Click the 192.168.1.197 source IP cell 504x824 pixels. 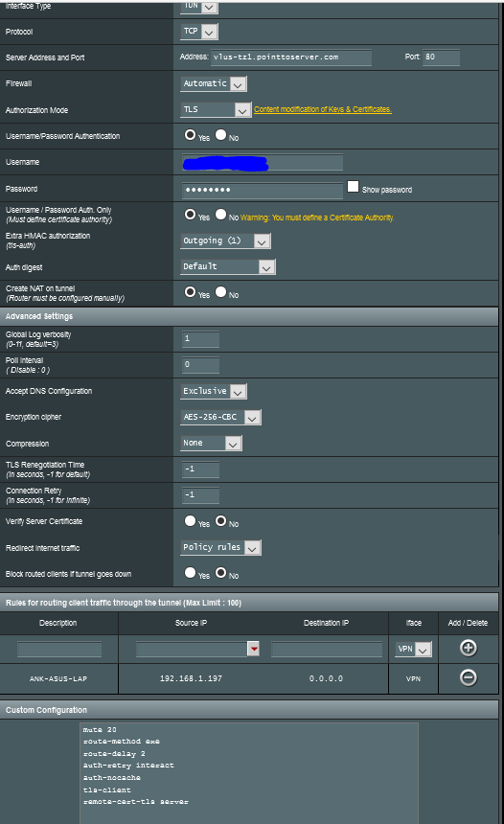click(191, 678)
